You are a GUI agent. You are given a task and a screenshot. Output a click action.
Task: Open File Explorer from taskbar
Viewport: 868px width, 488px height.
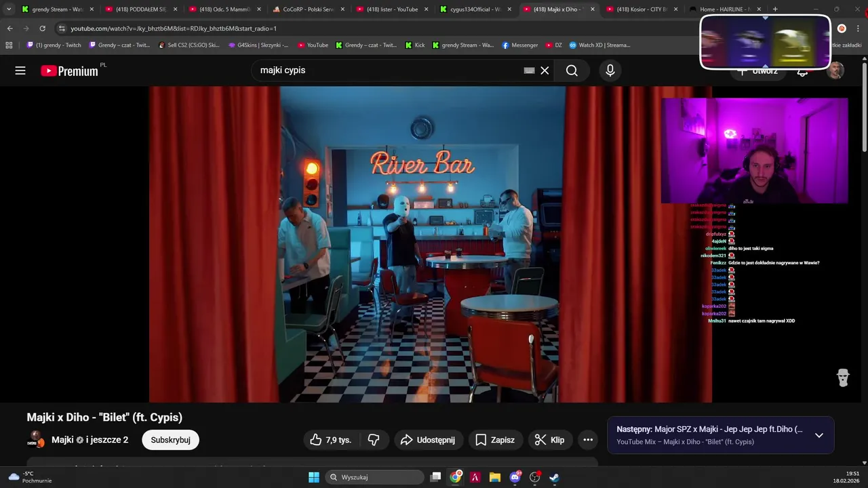495,477
